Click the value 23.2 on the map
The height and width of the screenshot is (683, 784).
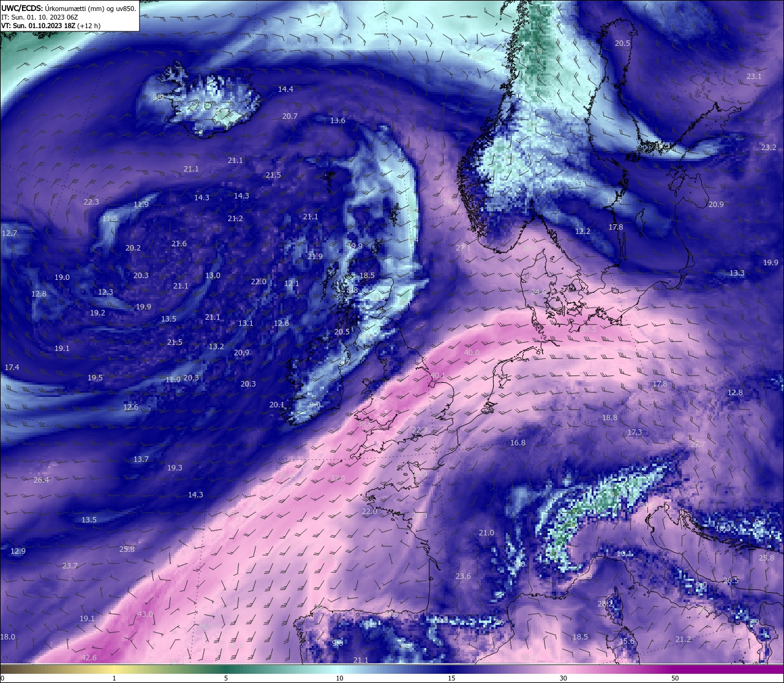[769, 148]
